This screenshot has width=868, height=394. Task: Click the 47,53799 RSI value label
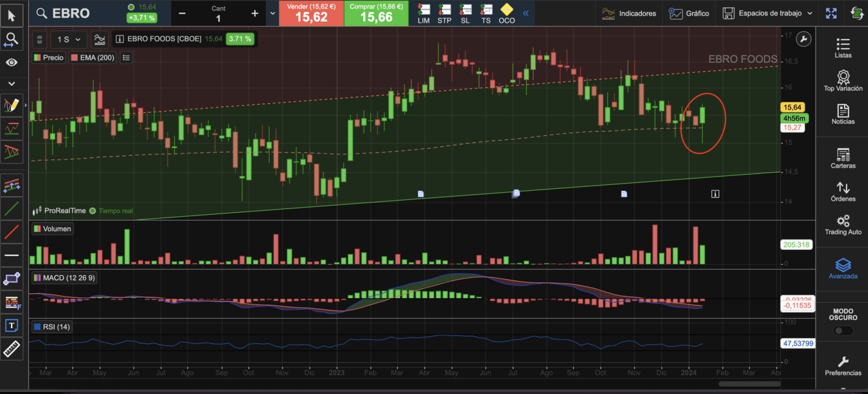798,344
